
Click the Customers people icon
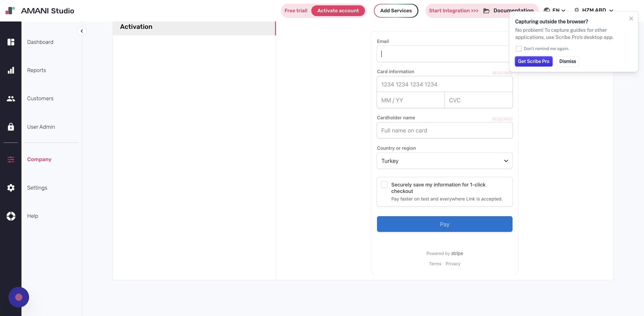click(x=11, y=98)
